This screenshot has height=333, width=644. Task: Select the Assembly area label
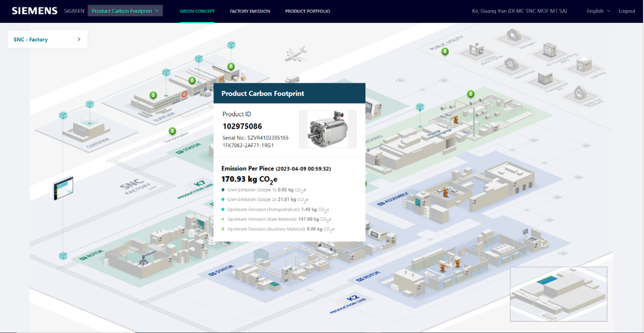[x=393, y=199]
